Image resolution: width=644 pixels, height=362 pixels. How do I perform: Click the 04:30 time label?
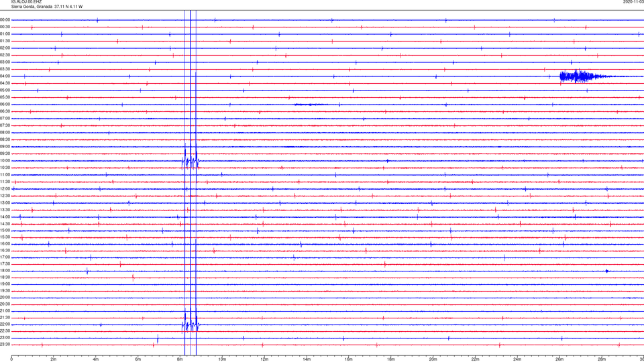pos(5,83)
